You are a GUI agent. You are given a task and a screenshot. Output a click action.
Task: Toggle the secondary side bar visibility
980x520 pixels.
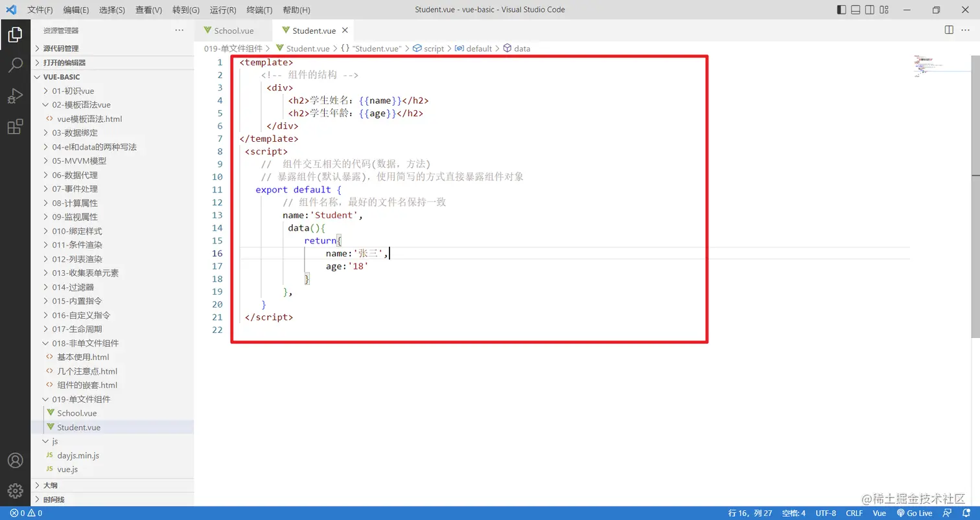point(870,10)
